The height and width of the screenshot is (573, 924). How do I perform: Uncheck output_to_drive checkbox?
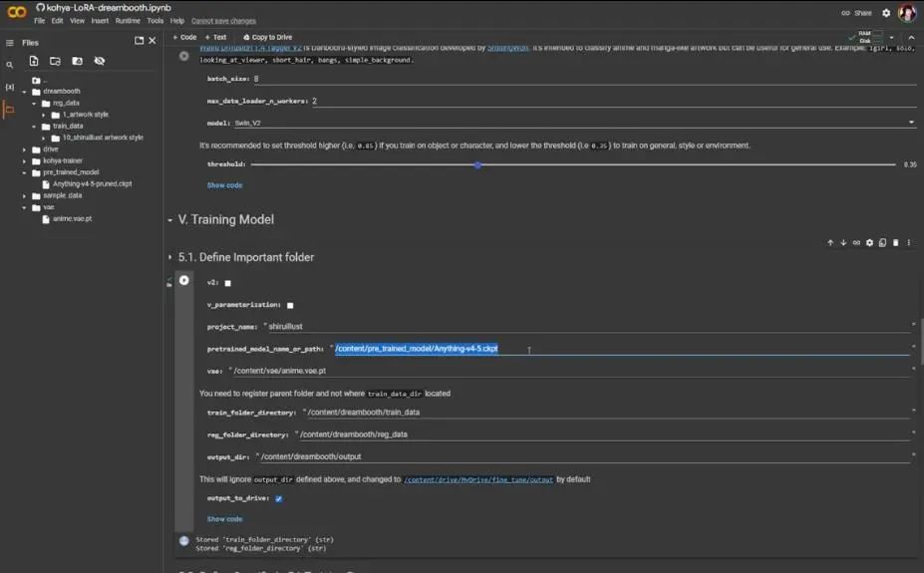(x=279, y=499)
